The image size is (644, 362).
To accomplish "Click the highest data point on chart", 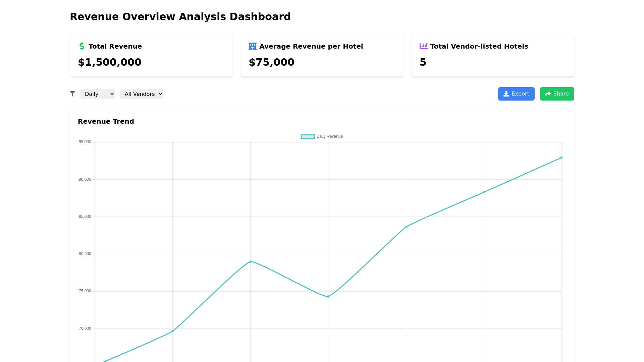I will pyautogui.click(x=561, y=158).
